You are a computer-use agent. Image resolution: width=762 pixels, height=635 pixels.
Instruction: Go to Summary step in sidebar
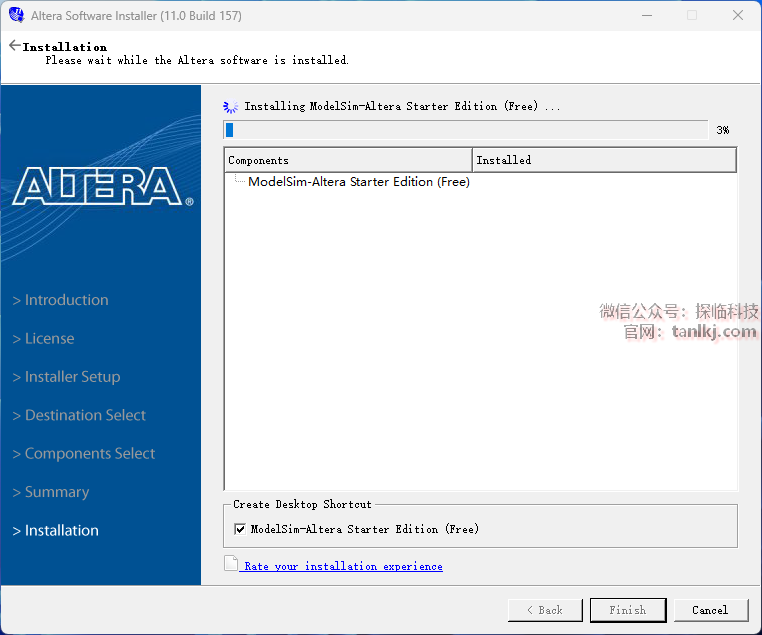pyautogui.click(x=51, y=492)
